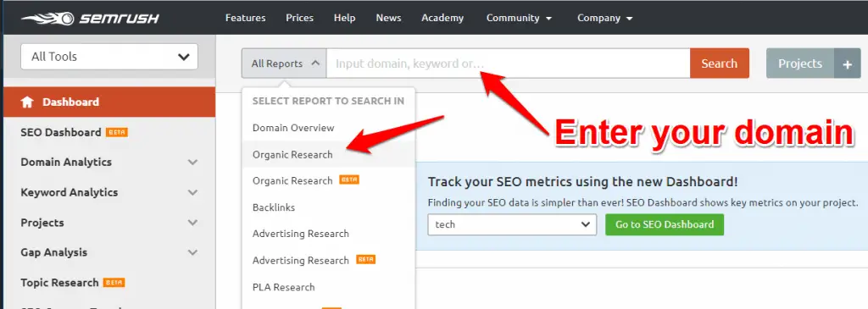Click the BETA badge next to SEO Dashboard
This screenshot has width=868, height=309.
coord(117,133)
